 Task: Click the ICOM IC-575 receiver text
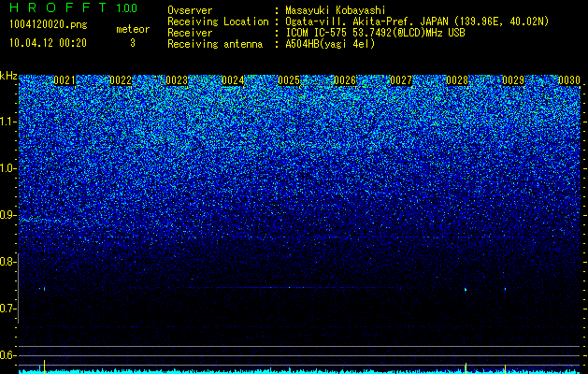375,33
